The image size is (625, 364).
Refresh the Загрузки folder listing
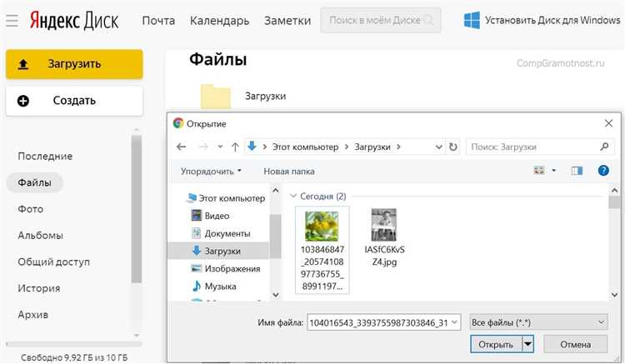click(452, 147)
